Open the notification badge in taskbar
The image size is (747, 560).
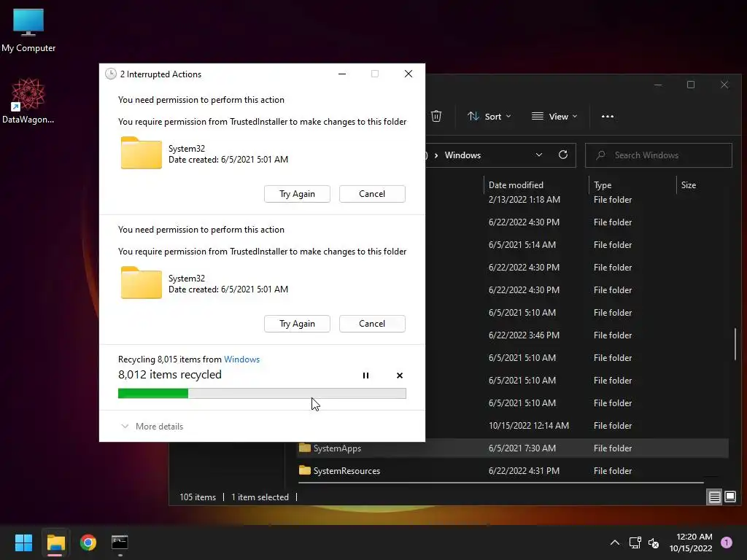(726, 542)
